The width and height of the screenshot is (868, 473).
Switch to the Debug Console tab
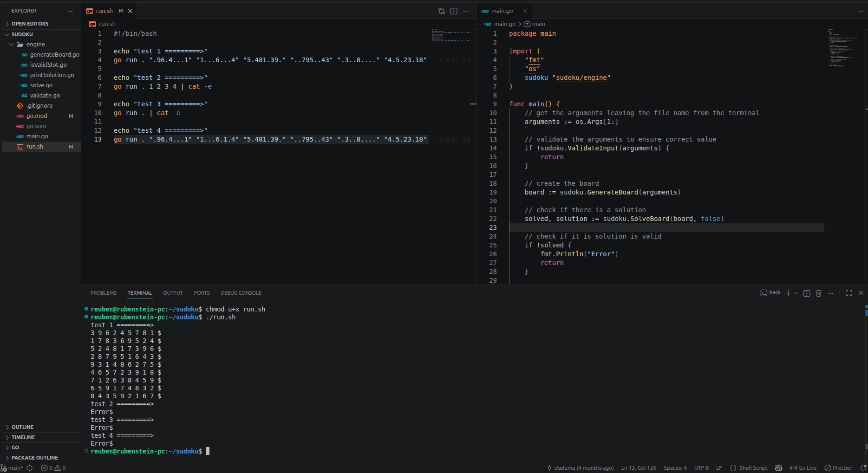(241, 293)
